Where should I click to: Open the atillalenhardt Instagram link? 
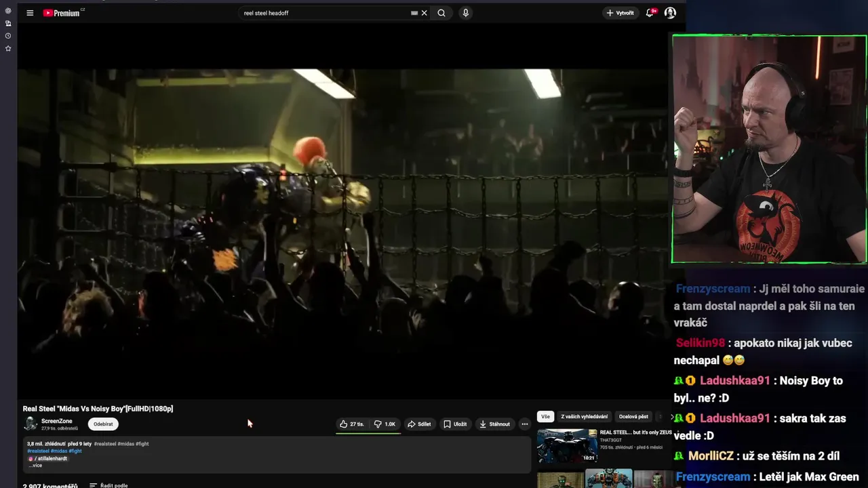click(47, 458)
